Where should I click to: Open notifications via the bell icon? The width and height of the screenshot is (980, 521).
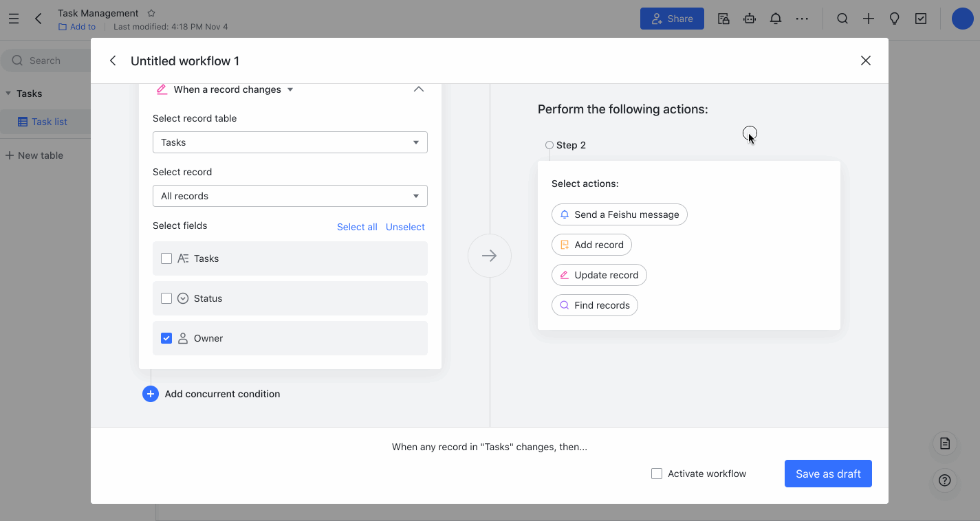[775, 19]
